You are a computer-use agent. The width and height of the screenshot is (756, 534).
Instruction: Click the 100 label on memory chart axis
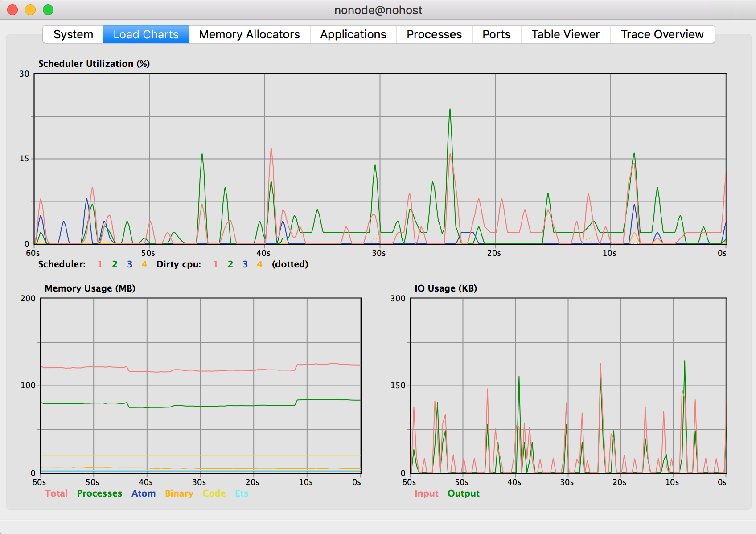28,386
